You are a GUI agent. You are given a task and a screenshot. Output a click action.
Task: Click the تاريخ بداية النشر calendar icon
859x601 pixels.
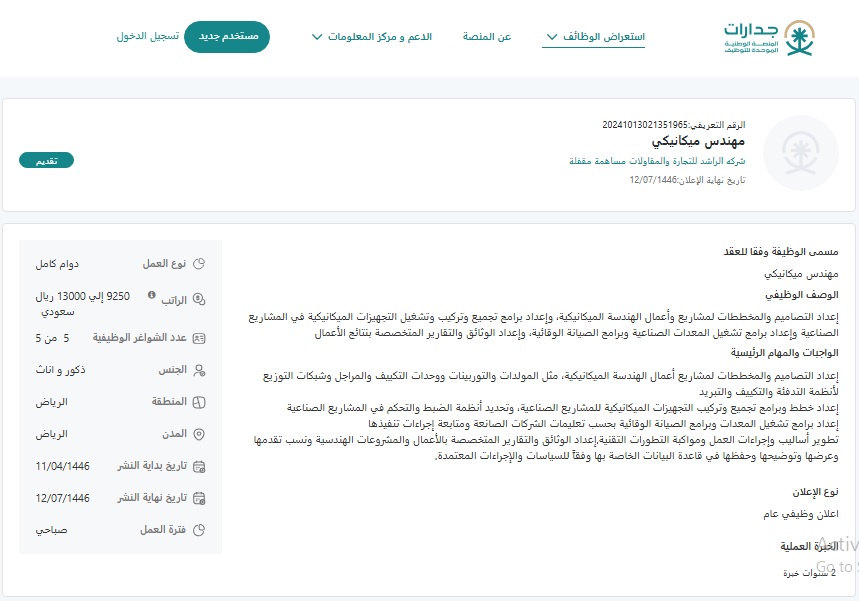(x=199, y=467)
